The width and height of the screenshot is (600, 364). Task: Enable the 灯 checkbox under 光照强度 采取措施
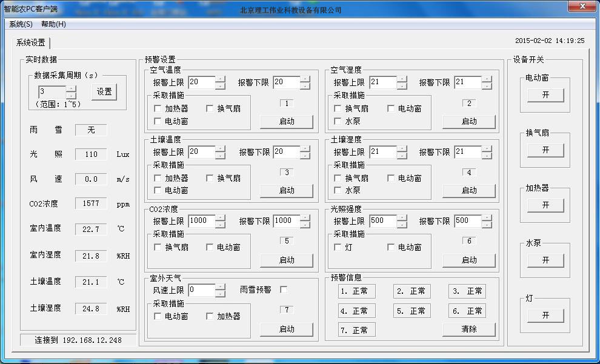338,247
